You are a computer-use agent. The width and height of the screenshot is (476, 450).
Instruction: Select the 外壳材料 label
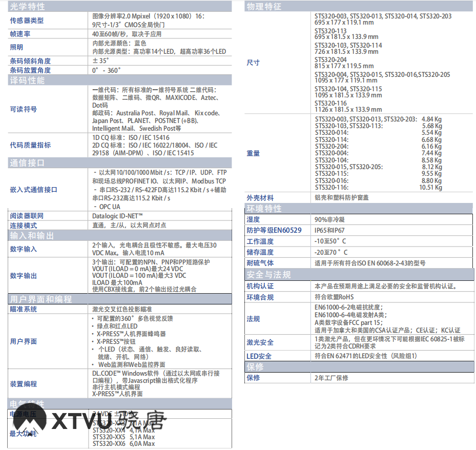(x=260, y=198)
